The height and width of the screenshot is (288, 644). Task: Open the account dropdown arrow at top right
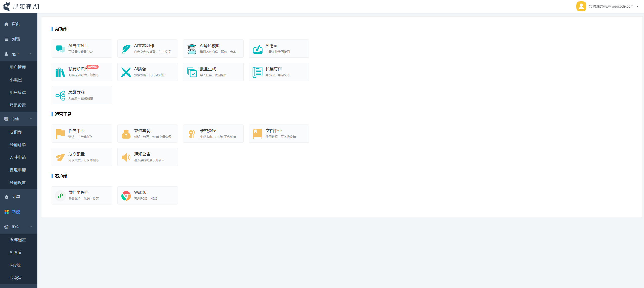[x=637, y=7]
